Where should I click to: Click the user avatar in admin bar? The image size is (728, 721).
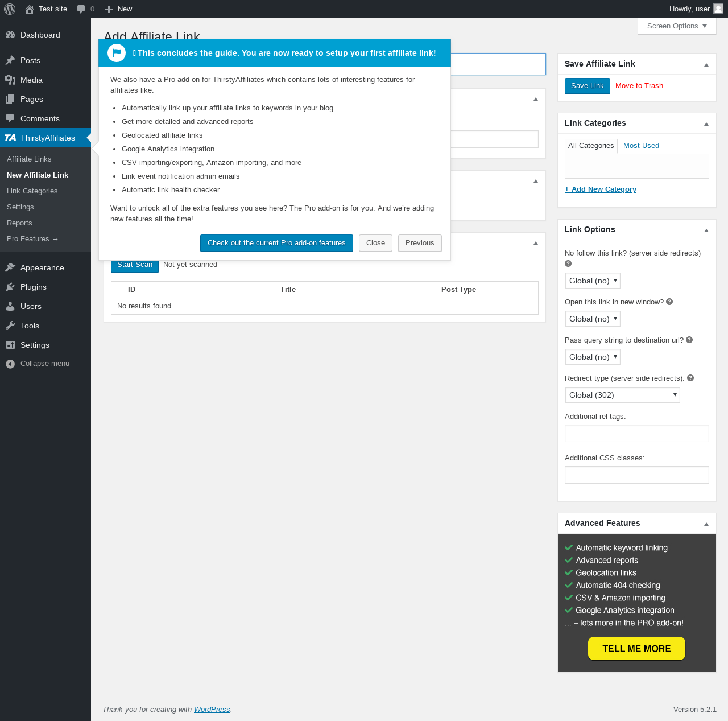tap(718, 9)
